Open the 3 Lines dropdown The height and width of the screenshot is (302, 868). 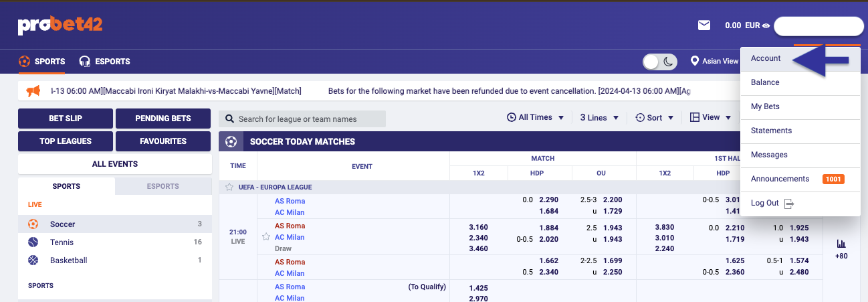point(597,117)
